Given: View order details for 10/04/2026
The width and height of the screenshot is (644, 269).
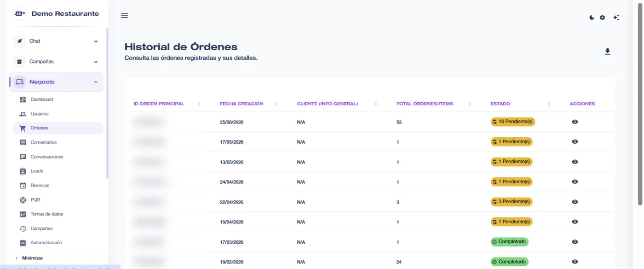Looking at the screenshot, I should (x=575, y=222).
